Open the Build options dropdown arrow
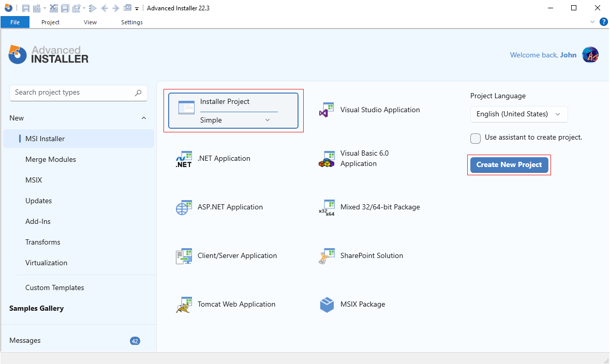Viewport: 610px width, 364px height. [44, 8]
